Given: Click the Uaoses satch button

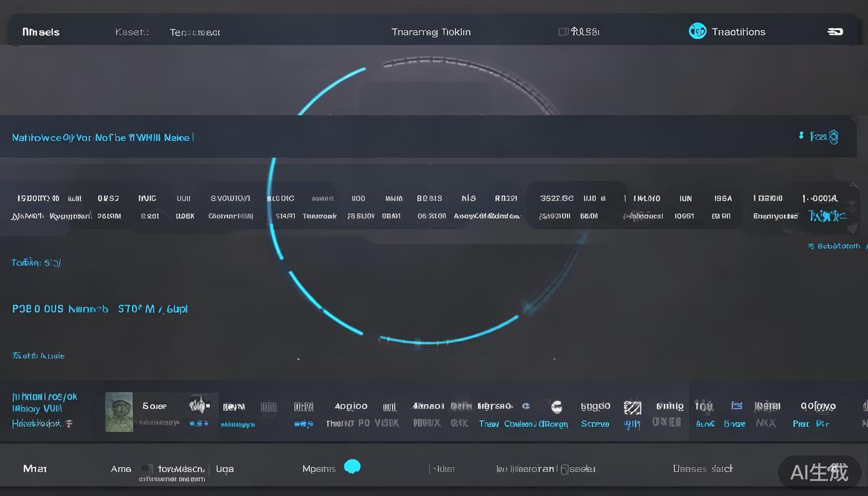Looking at the screenshot, I should [703, 469].
